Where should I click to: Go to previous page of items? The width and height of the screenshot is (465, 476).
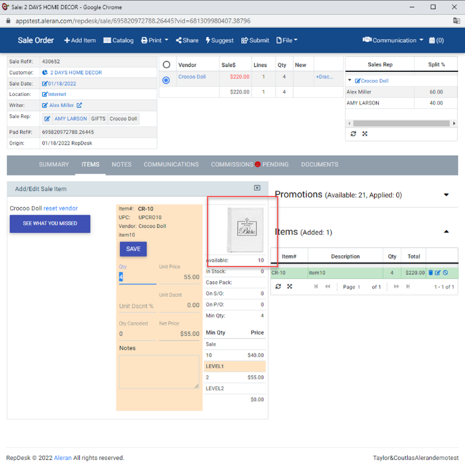point(327,287)
